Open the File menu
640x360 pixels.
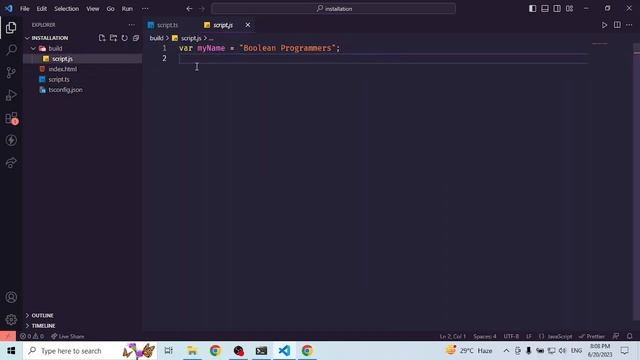click(x=24, y=9)
